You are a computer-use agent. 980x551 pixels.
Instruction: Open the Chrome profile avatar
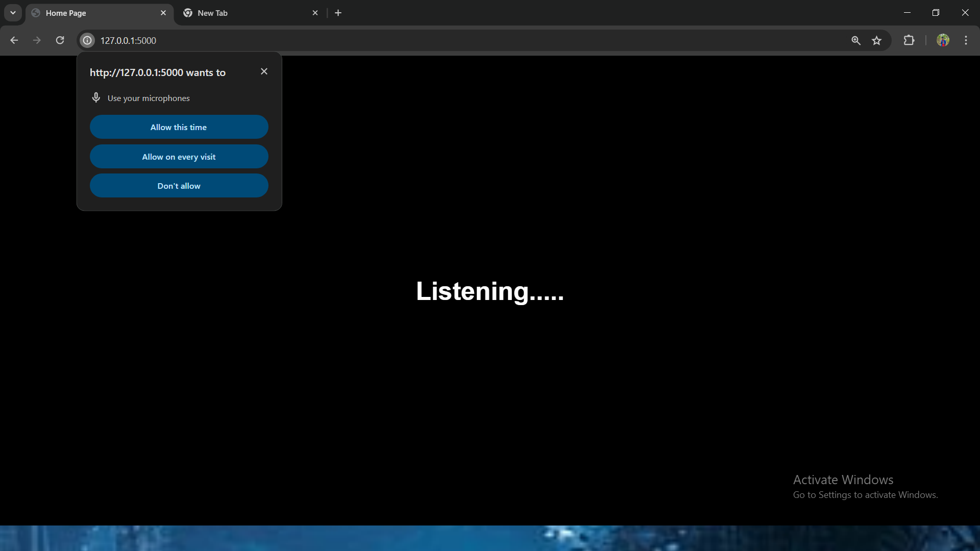[943, 40]
